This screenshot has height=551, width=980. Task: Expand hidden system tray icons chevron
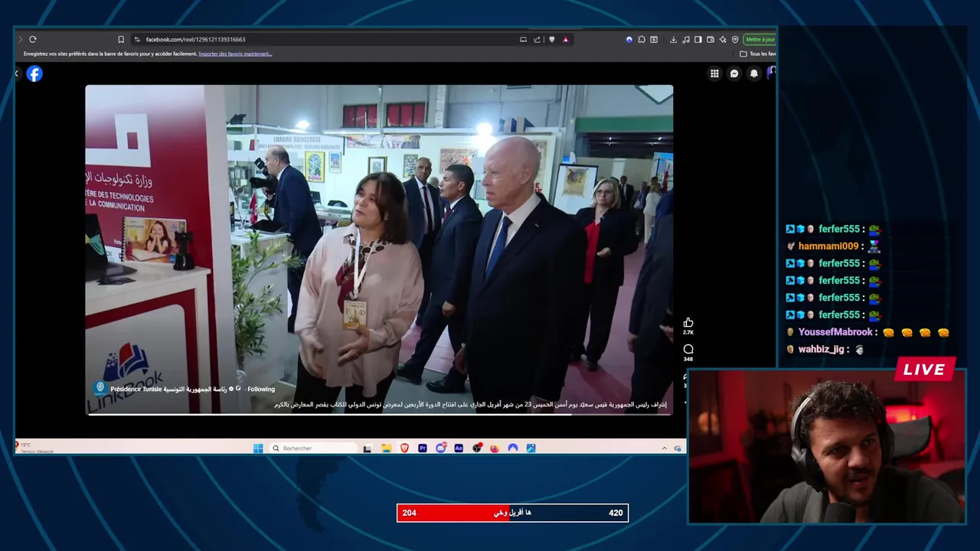tap(665, 448)
